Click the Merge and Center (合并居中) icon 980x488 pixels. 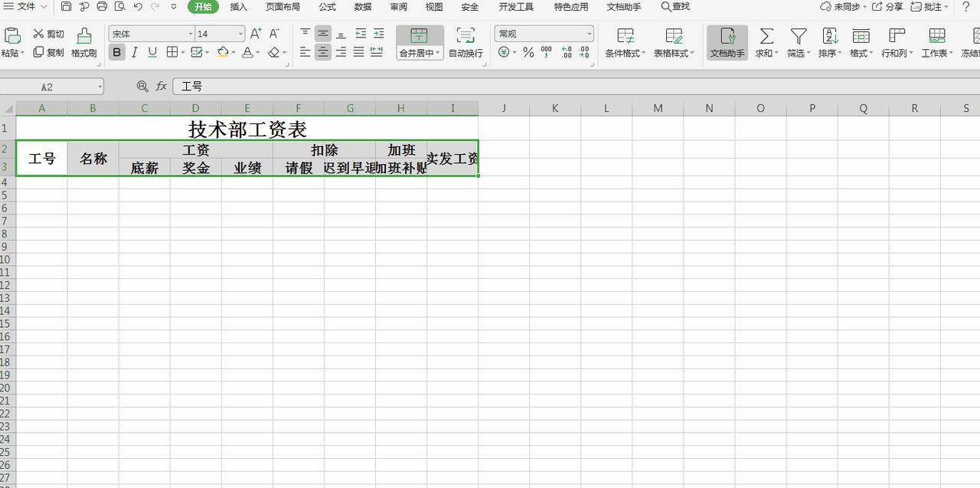pyautogui.click(x=419, y=35)
